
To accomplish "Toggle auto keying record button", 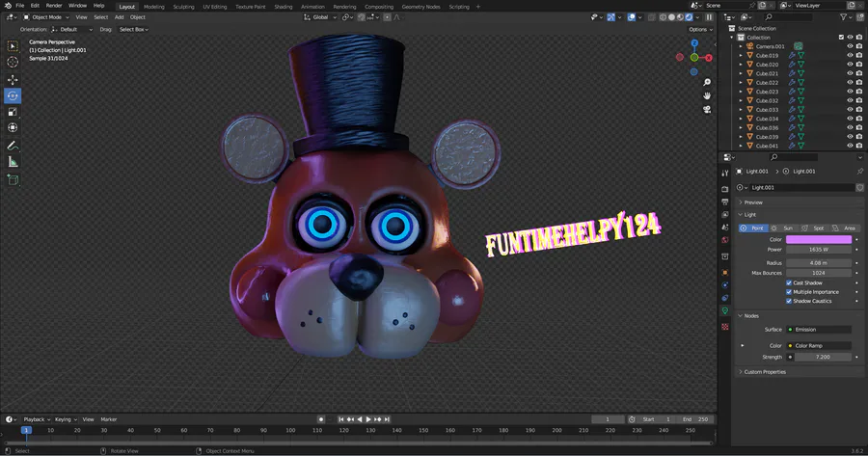I will (x=321, y=419).
